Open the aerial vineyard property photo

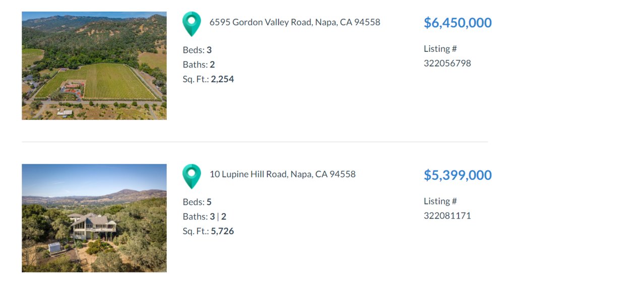(94, 65)
